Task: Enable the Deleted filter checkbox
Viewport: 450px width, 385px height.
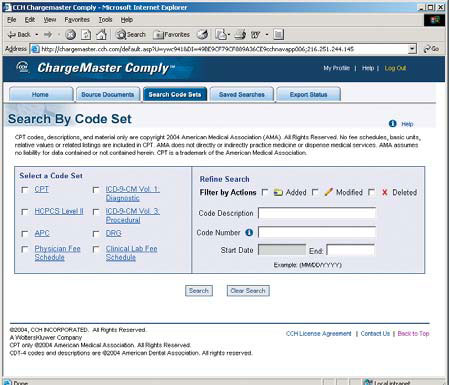Action: pyautogui.click(x=371, y=192)
